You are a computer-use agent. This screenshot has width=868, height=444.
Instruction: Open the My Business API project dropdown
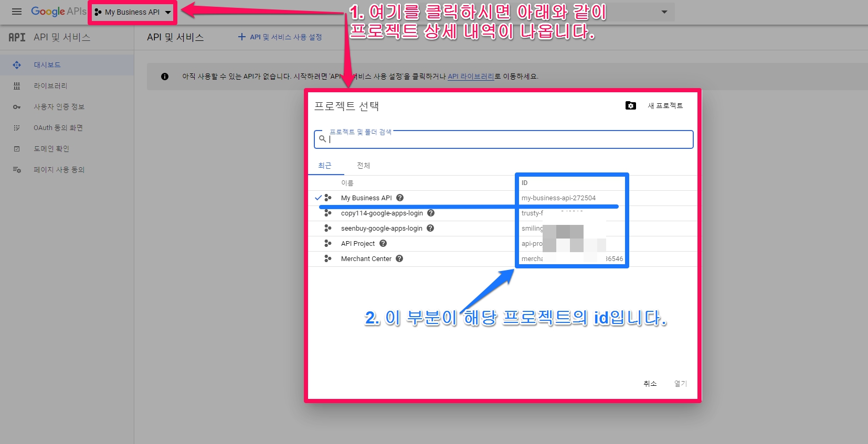pos(133,12)
